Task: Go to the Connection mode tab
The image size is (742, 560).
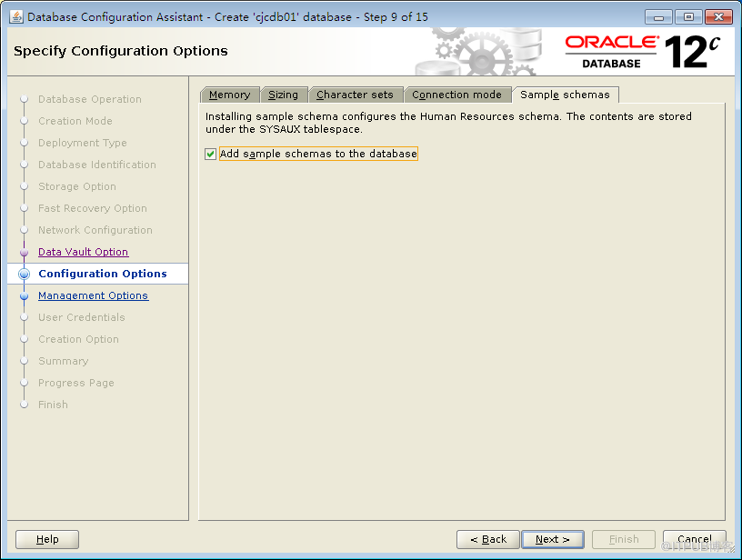Action: (x=456, y=95)
